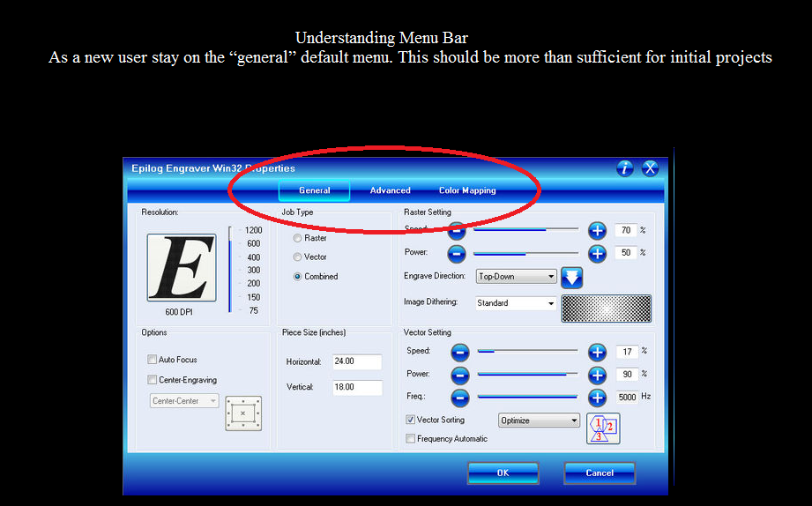
Task: Select the Combined job type
Action: pos(297,277)
